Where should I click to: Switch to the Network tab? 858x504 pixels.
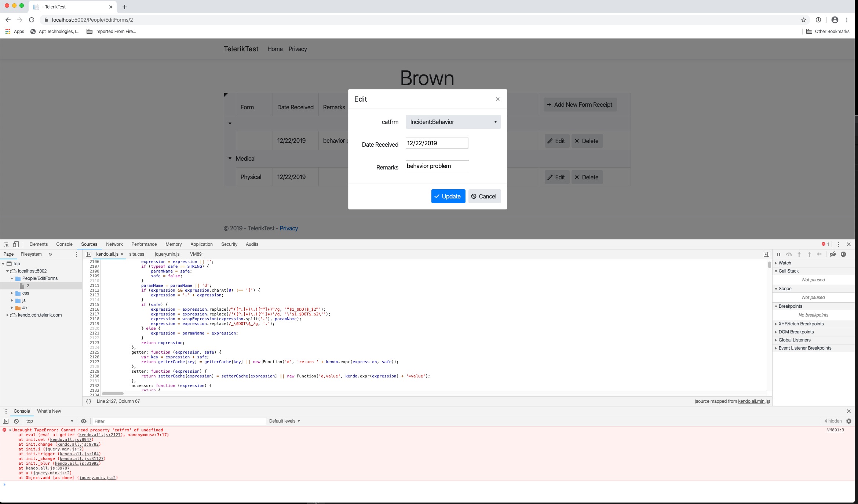coord(114,244)
